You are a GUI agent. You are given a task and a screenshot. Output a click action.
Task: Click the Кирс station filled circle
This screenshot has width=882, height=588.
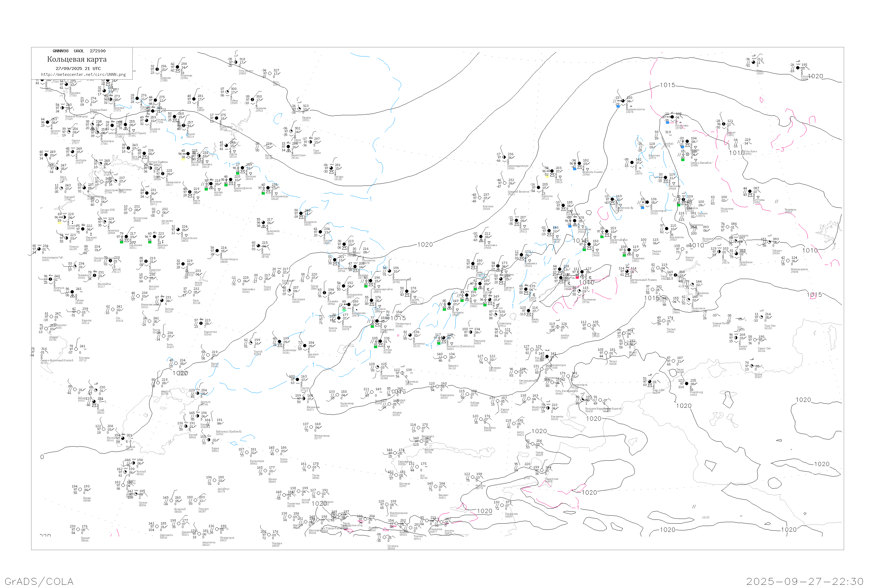[194, 99]
